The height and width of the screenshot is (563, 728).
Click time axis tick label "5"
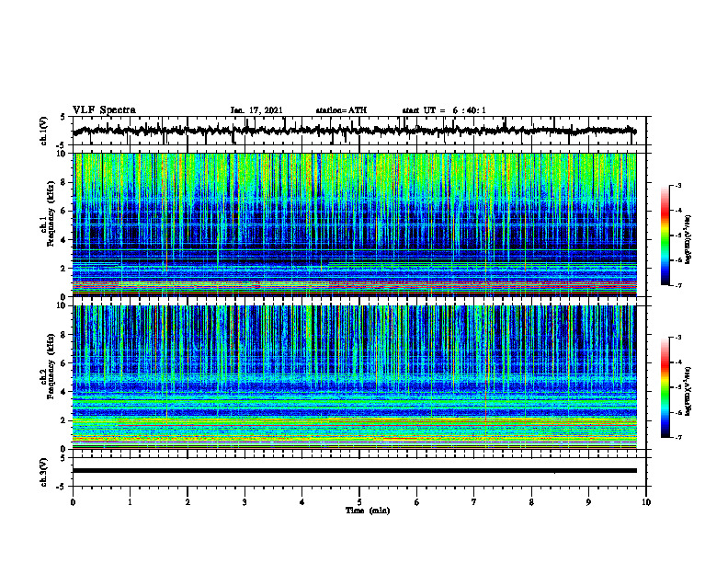tap(359, 502)
